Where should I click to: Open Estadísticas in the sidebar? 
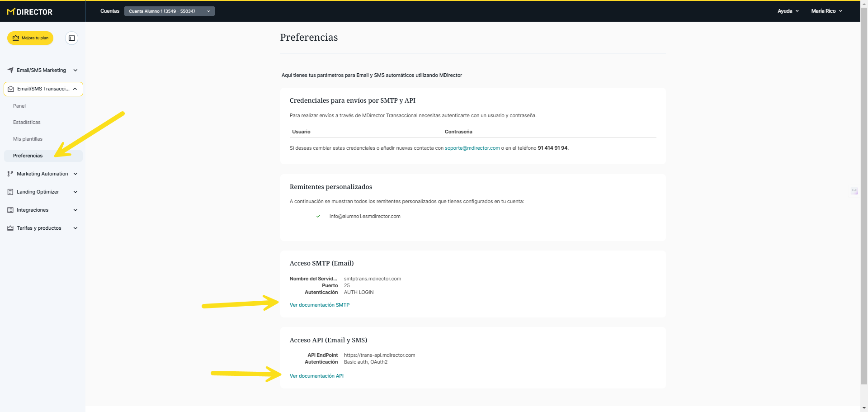[27, 122]
